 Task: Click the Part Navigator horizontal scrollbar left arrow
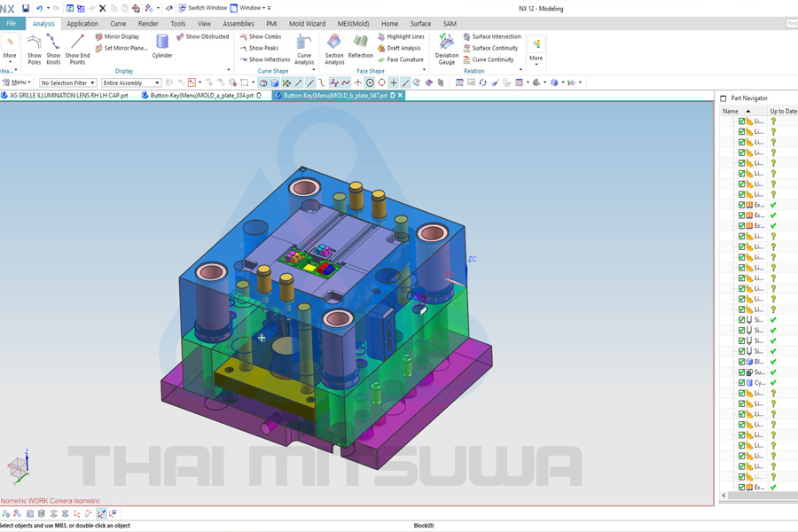click(724, 495)
